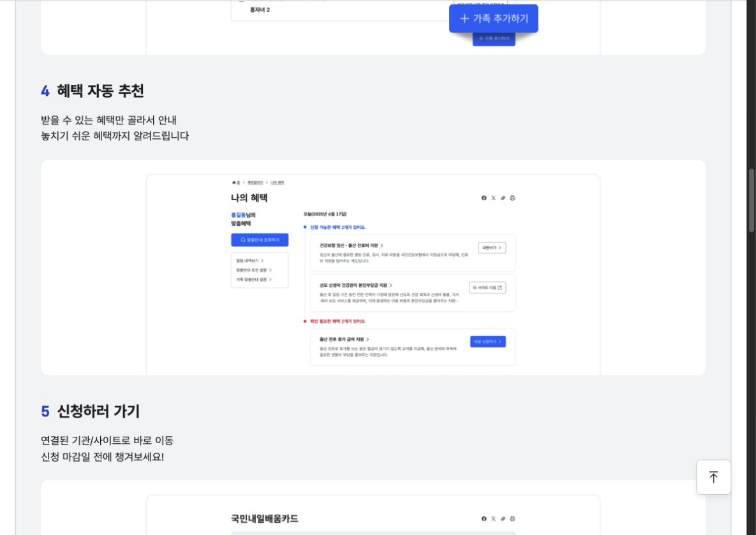
Task: Click copy-link icon beside 나의 혜택 title
Action: (503, 198)
